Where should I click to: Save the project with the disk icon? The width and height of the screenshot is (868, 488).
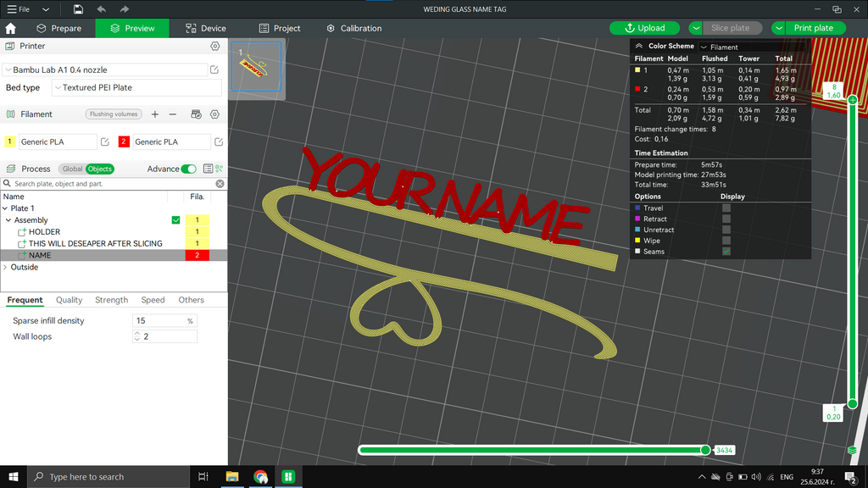tap(78, 9)
